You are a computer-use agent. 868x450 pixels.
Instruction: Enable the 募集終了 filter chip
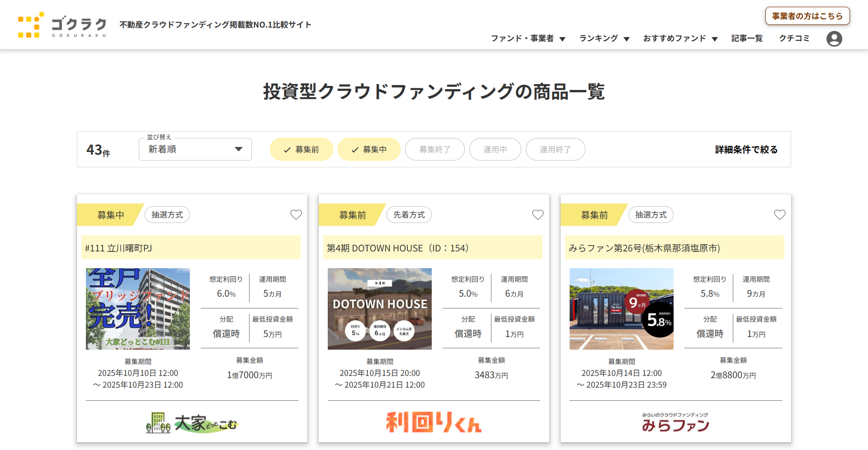[434, 150]
